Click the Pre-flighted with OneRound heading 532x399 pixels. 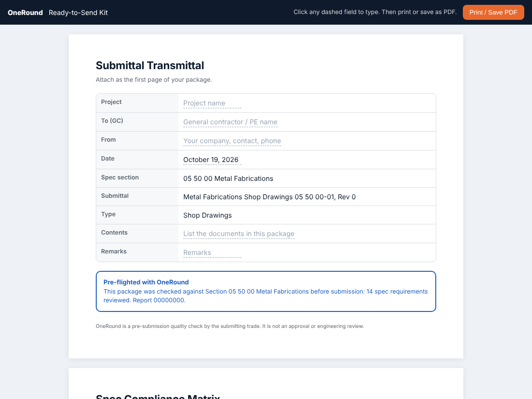click(146, 282)
